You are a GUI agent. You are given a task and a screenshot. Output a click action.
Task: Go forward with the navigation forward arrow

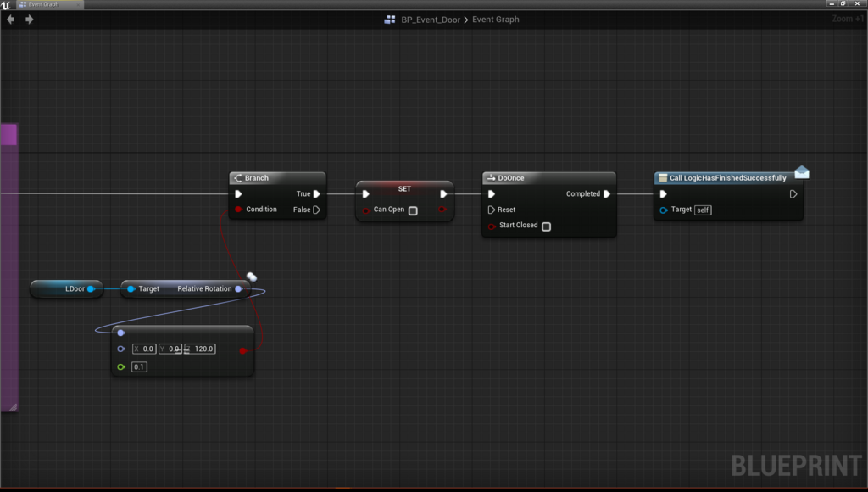tap(30, 20)
